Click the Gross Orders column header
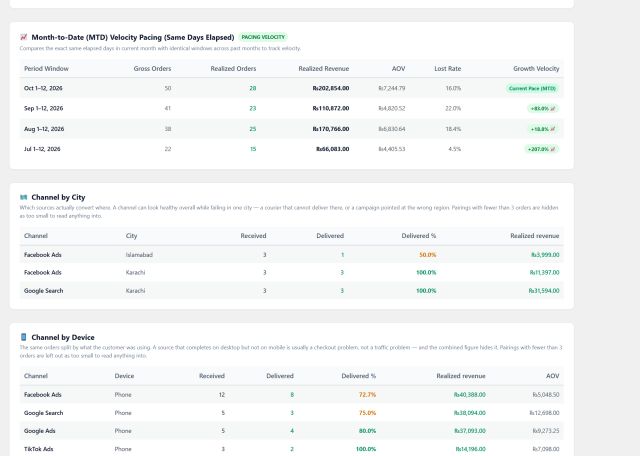Viewport: 640px width, 456px height. click(152, 69)
